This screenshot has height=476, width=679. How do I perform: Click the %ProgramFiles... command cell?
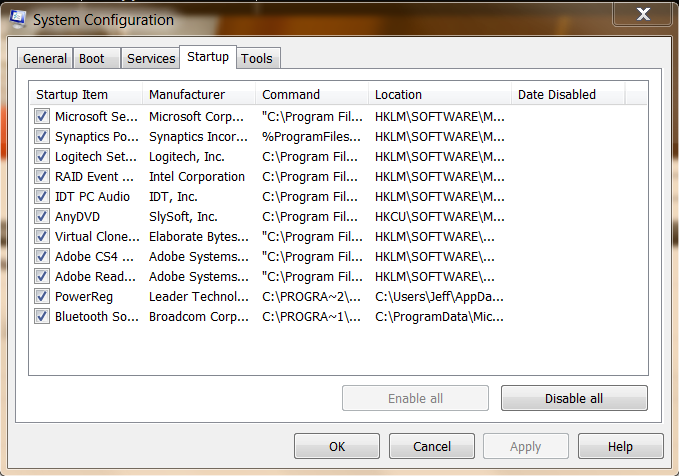point(311,136)
